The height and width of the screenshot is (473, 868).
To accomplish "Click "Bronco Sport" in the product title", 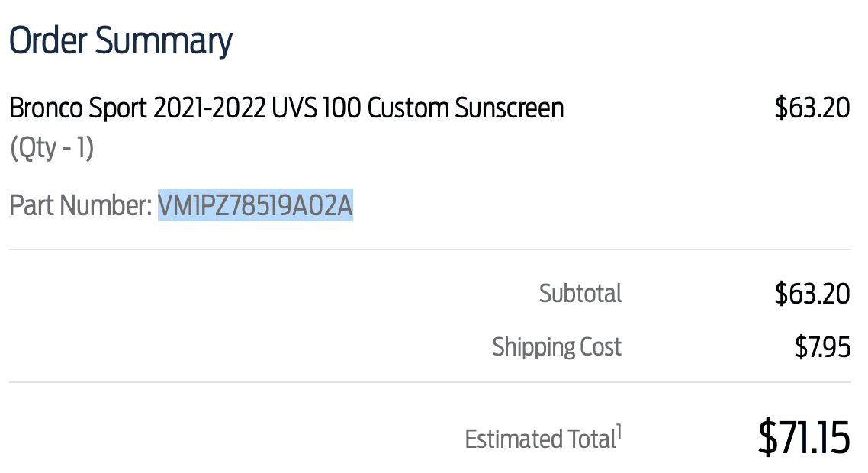I will (x=78, y=108).
